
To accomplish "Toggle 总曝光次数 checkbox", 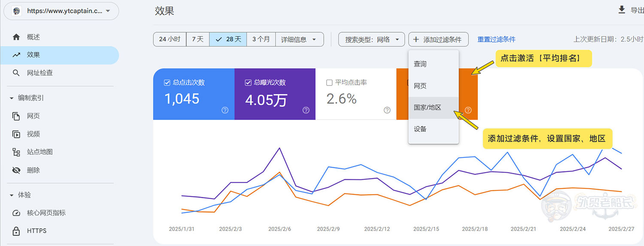I will coord(248,83).
